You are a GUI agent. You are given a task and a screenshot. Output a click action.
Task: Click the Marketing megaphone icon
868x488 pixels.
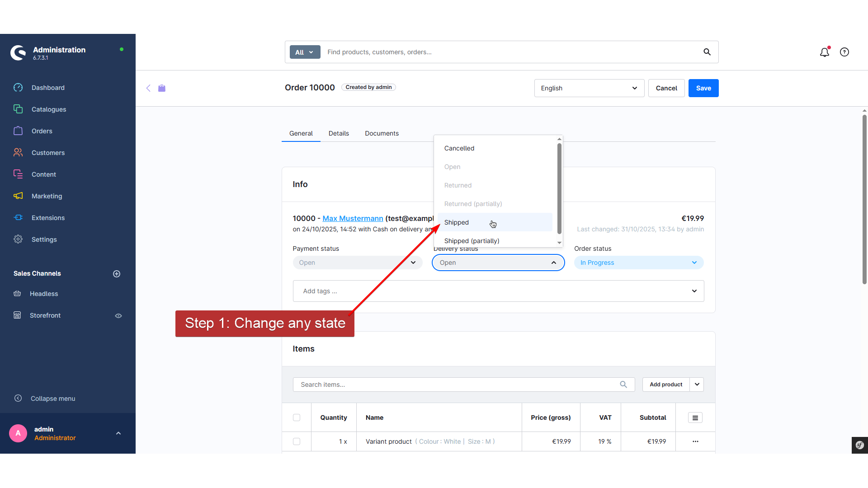[x=18, y=196]
